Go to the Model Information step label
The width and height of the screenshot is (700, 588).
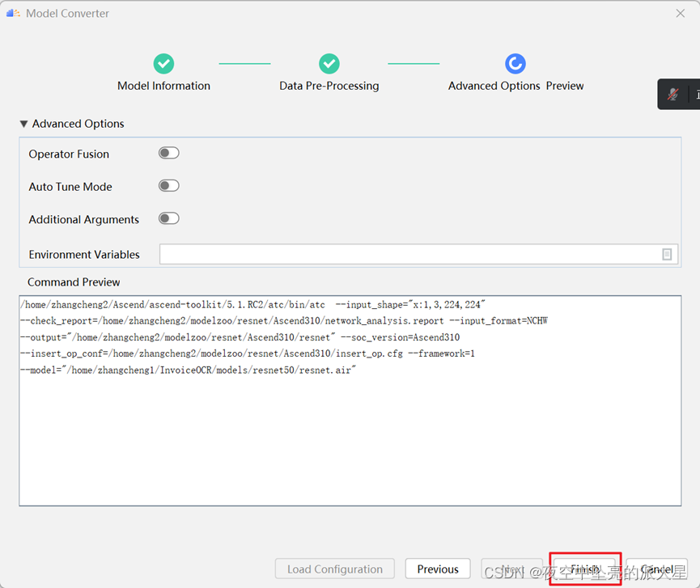[163, 86]
